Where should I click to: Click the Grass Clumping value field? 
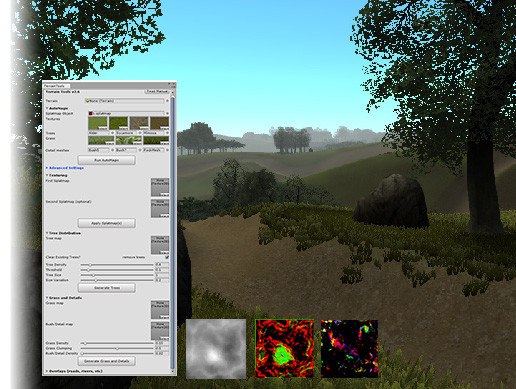(x=162, y=348)
